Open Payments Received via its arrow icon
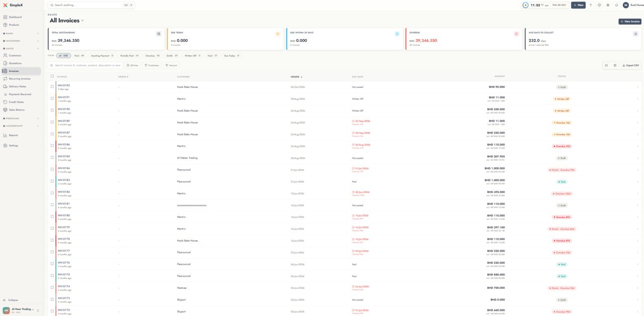Image resolution: width=644 pixels, height=316 pixels. click(6, 94)
